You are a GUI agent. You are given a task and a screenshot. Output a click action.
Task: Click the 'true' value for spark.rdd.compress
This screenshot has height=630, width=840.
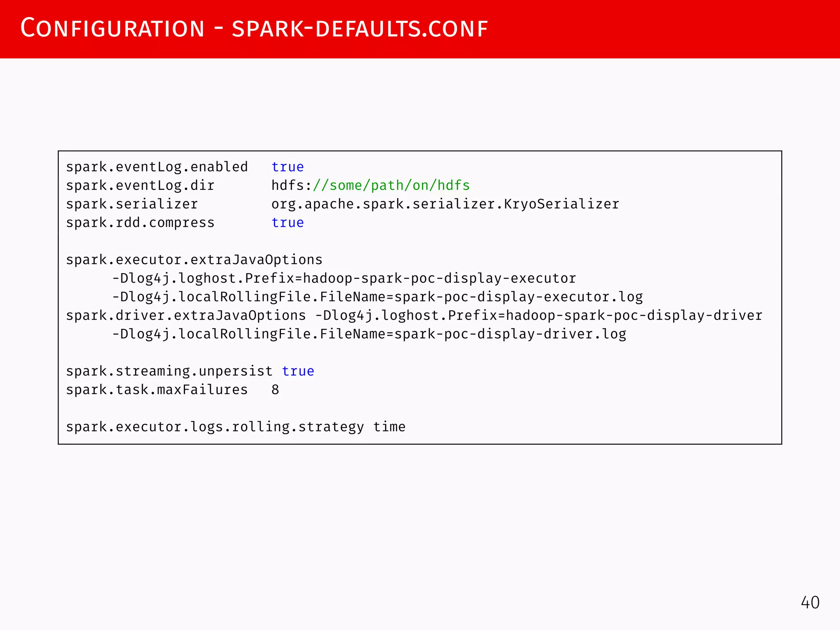pyautogui.click(x=288, y=223)
